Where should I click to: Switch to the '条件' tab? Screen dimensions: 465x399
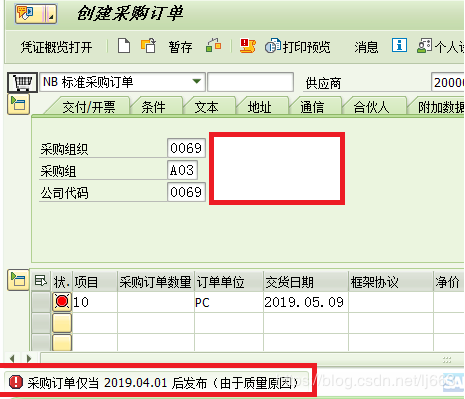(x=153, y=107)
